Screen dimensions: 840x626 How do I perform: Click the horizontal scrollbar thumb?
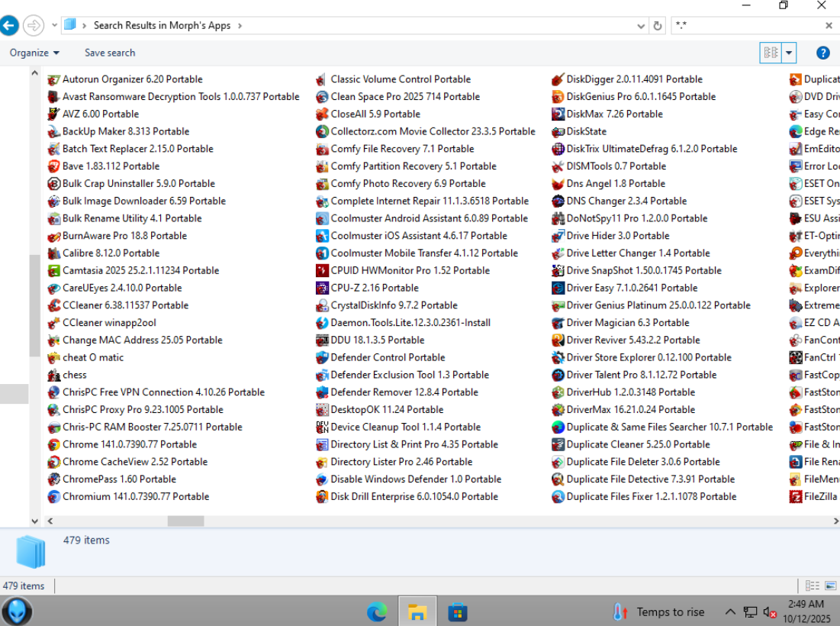[x=186, y=521]
